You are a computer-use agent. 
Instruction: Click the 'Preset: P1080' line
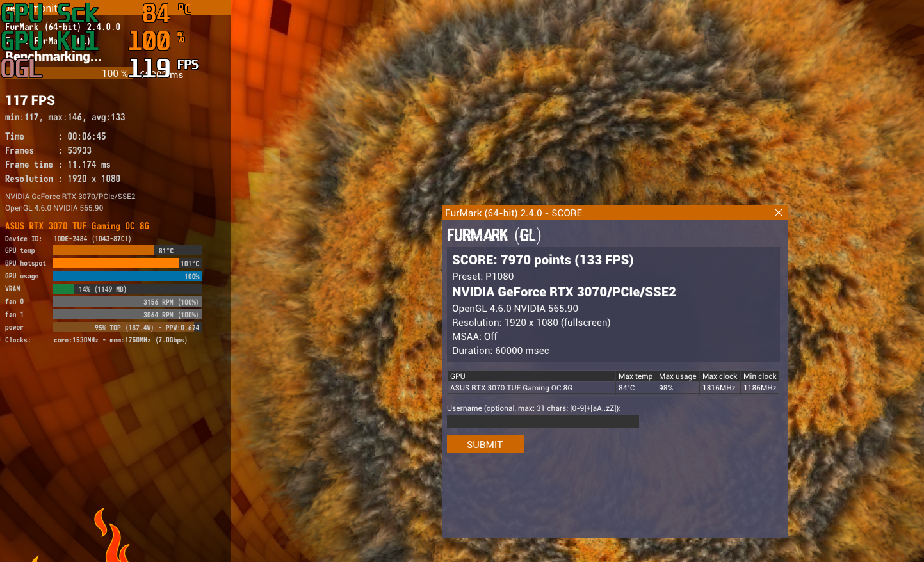tap(483, 277)
